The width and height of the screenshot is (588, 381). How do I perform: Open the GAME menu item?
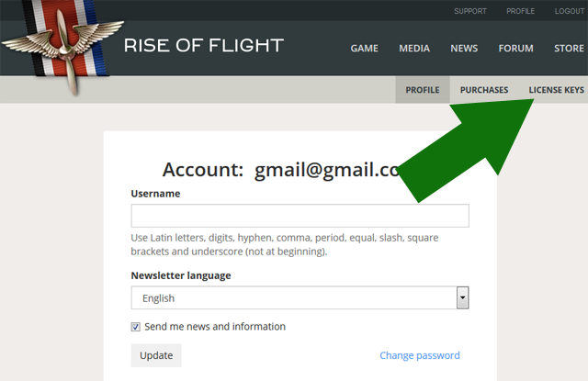coord(365,49)
